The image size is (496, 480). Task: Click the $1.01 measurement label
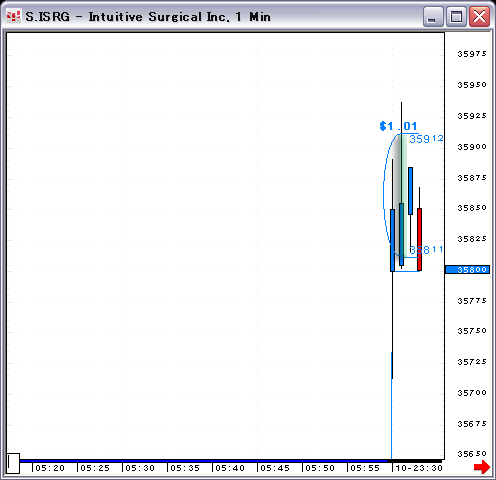(x=398, y=126)
